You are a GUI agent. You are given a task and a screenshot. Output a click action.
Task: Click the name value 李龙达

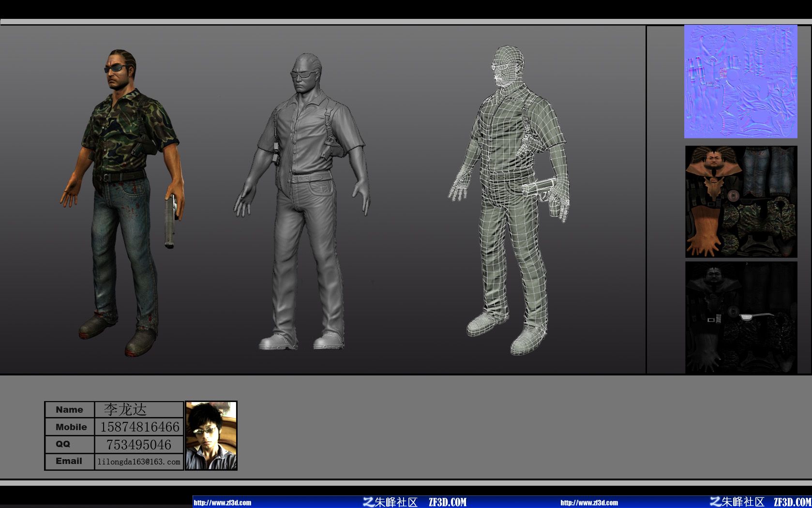pos(125,410)
